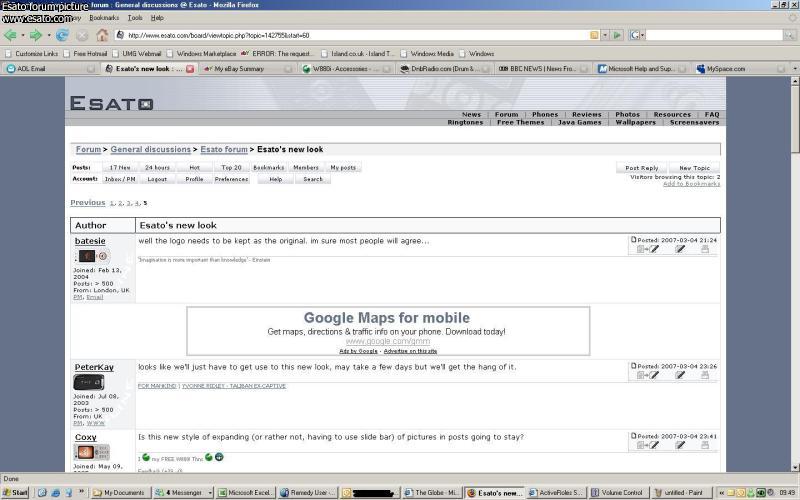The image size is (800, 500).
Task: Click the Windows Marketplace bookmark
Action: (x=202, y=54)
